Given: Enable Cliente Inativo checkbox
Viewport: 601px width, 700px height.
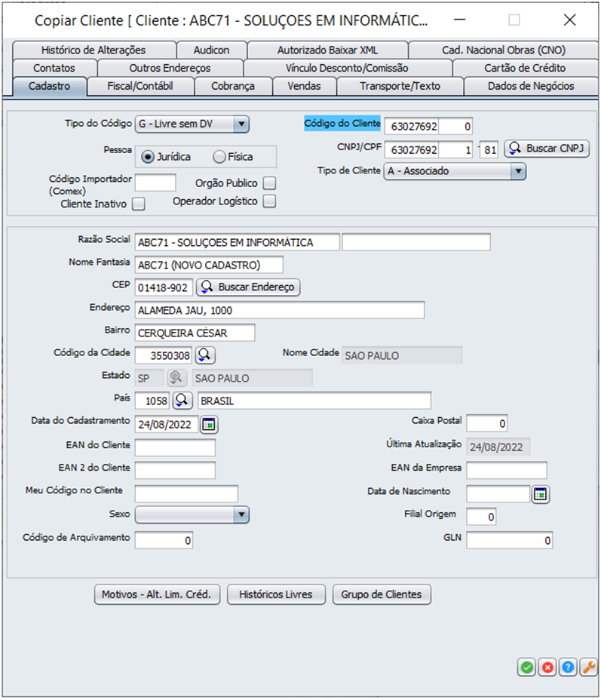Looking at the screenshot, I should 139,204.
